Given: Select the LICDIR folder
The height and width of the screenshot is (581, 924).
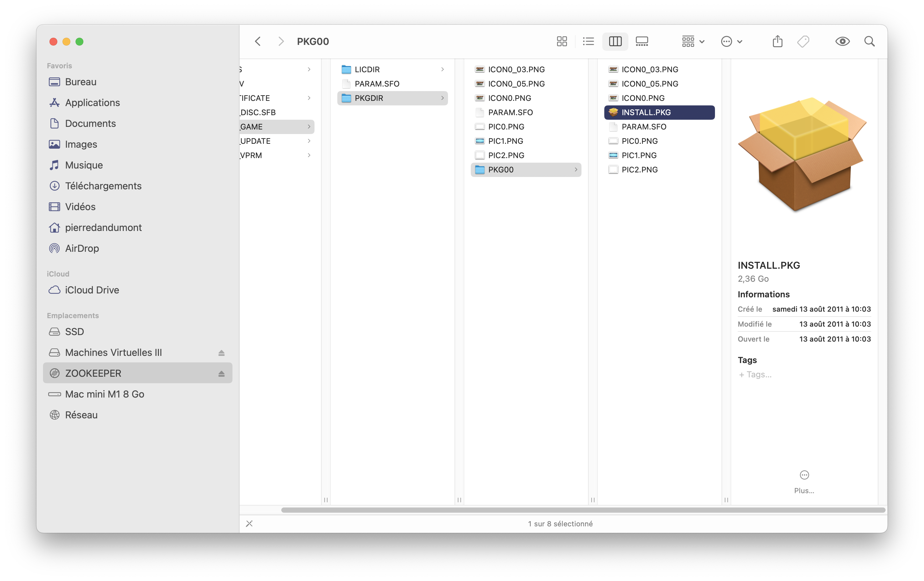Looking at the screenshot, I should (x=392, y=69).
